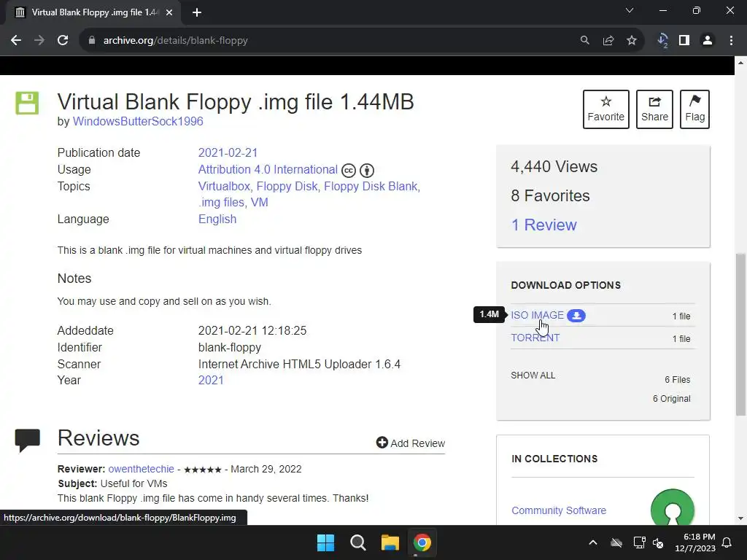Open the Floppy Disk topic link
This screenshot has height=560, width=747.
(x=287, y=186)
